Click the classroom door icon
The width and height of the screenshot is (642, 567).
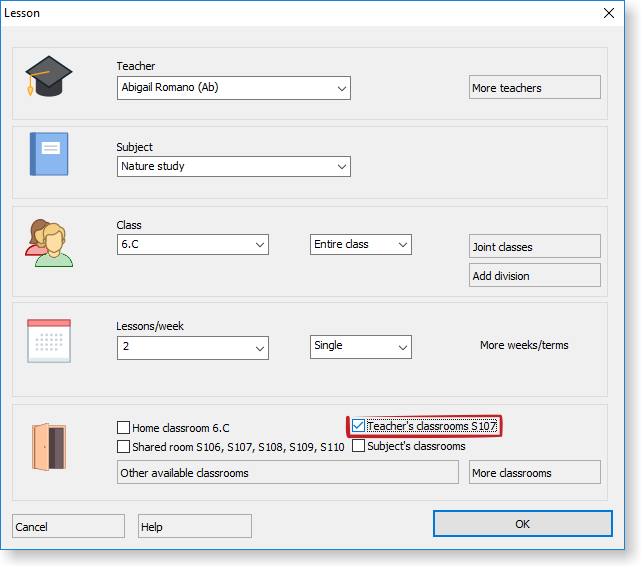pyautogui.click(x=48, y=446)
